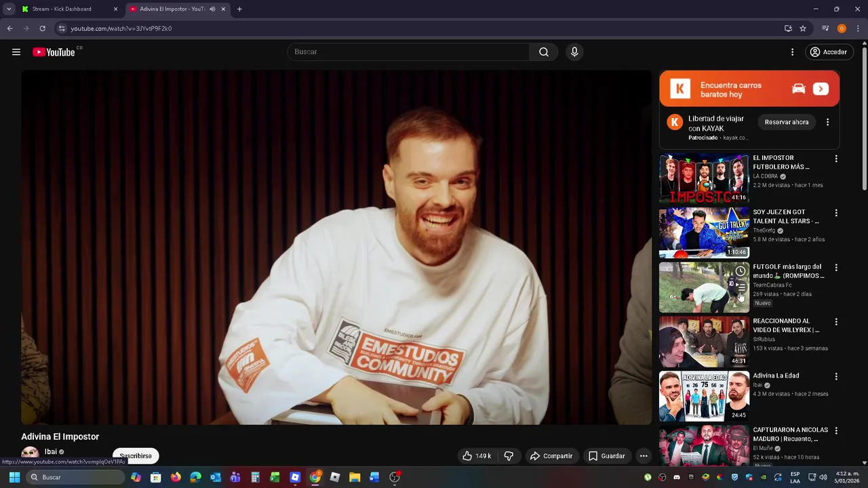Go to YouTube home via logo

(x=54, y=52)
